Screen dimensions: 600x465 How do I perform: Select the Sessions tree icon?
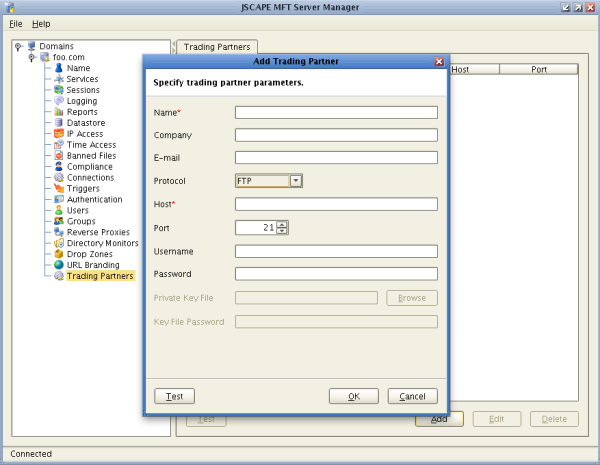click(x=59, y=90)
